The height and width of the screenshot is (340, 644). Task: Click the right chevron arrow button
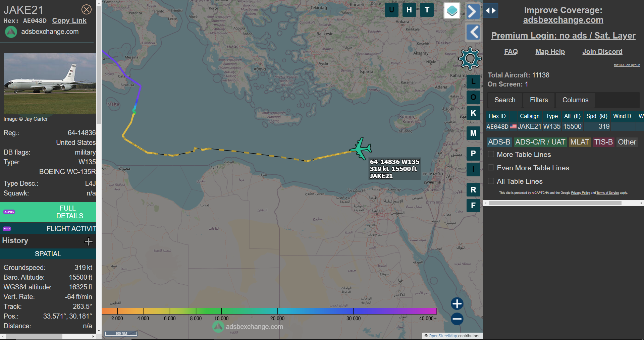click(x=473, y=11)
